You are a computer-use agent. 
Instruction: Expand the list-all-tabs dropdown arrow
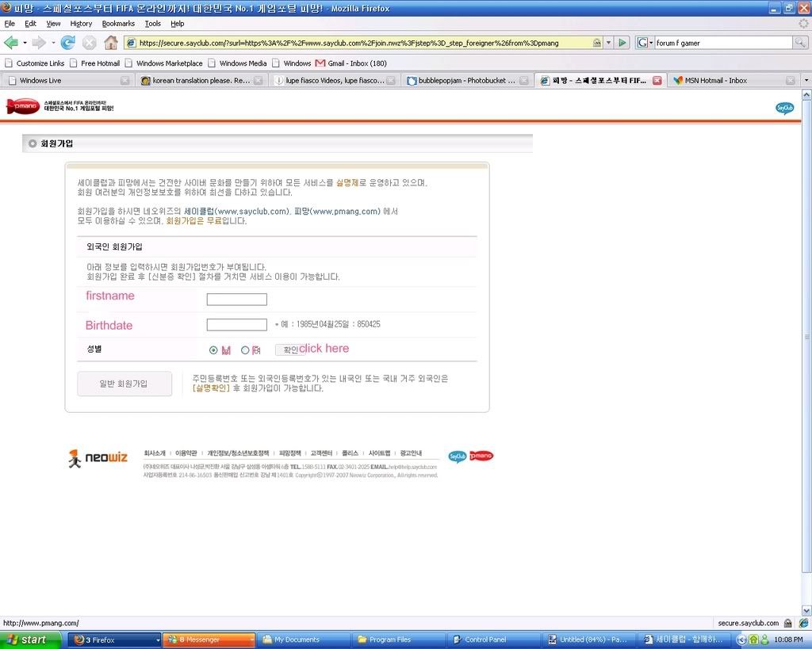coord(806,80)
